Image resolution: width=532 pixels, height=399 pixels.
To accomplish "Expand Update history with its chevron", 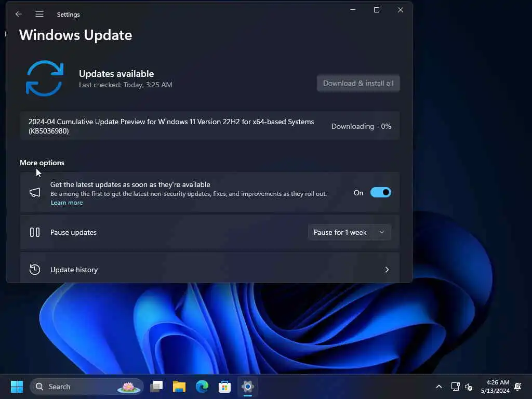I will point(387,270).
